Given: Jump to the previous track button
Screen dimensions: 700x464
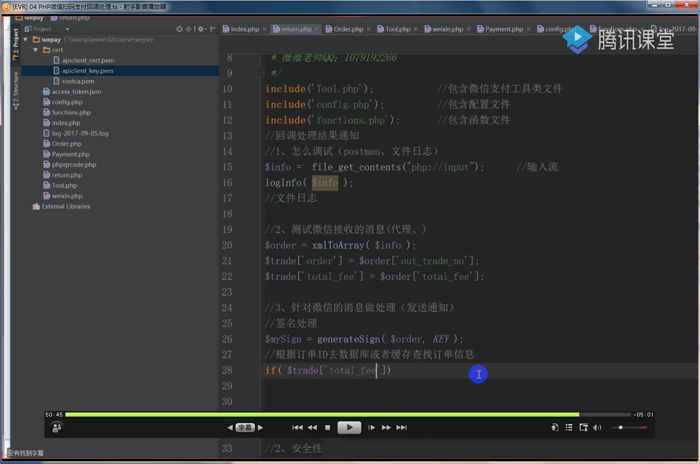Looking at the screenshot, I should (x=297, y=428).
